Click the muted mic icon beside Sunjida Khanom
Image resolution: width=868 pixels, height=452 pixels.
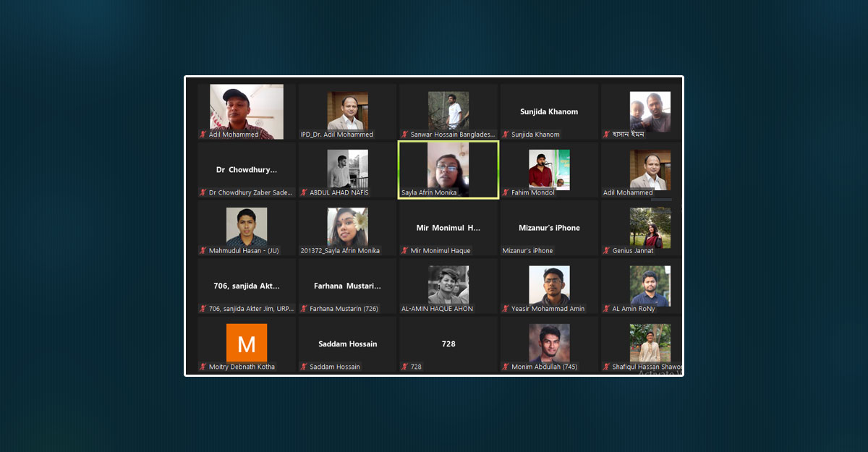click(506, 135)
